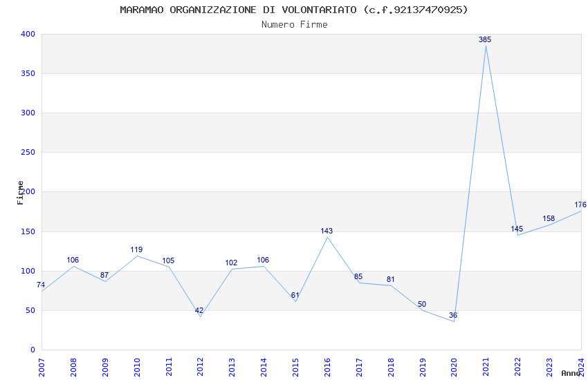588x380 pixels.
Task: Select the 36 data label at 2020
Action: 453,315
